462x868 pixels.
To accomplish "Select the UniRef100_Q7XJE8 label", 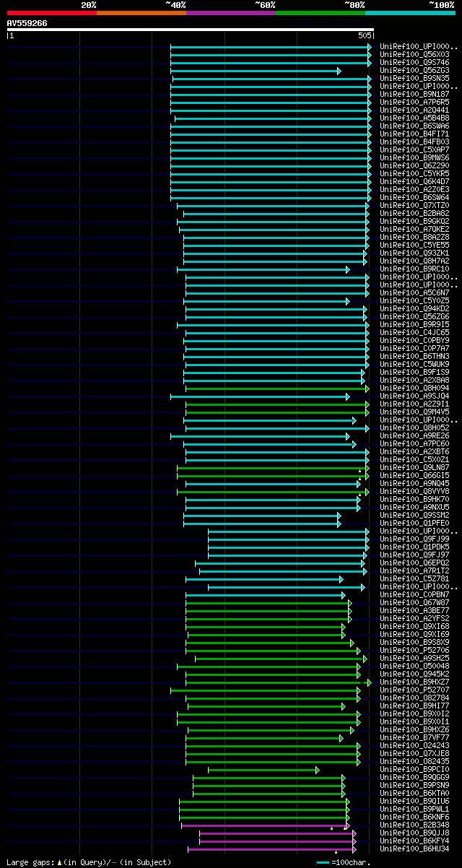I will click(414, 753).
